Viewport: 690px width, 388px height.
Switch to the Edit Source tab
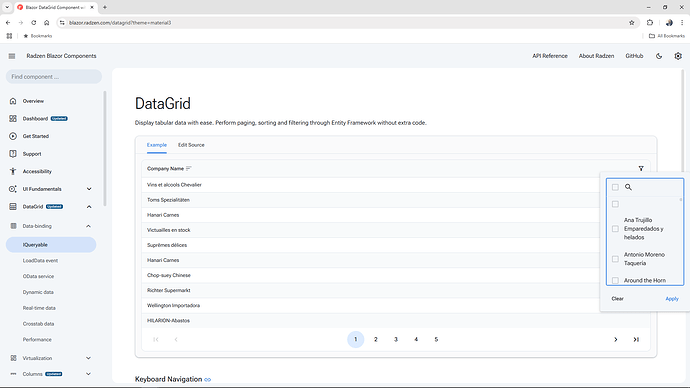point(191,145)
